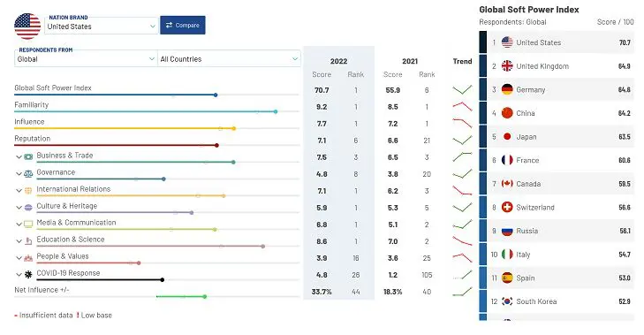Viewport: 644px width, 335px height.
Task: Click the 2022 column header
Action: coord(339,61)
